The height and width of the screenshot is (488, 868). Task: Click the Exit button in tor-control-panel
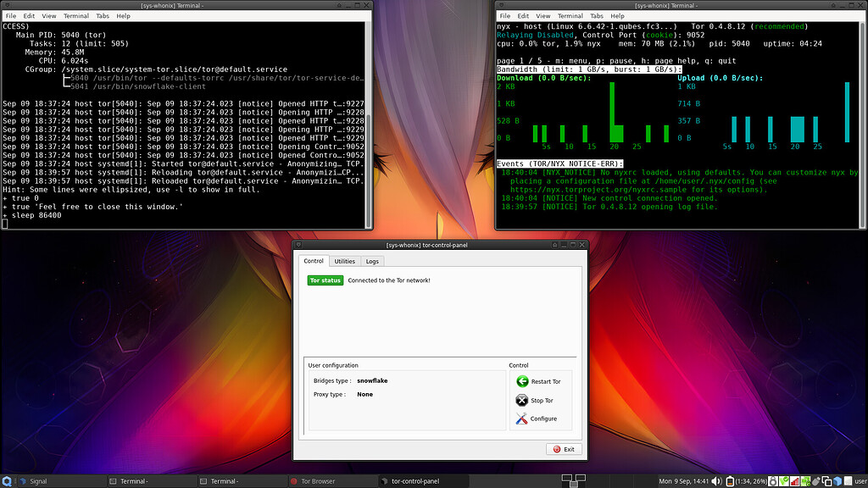(565, 448)
